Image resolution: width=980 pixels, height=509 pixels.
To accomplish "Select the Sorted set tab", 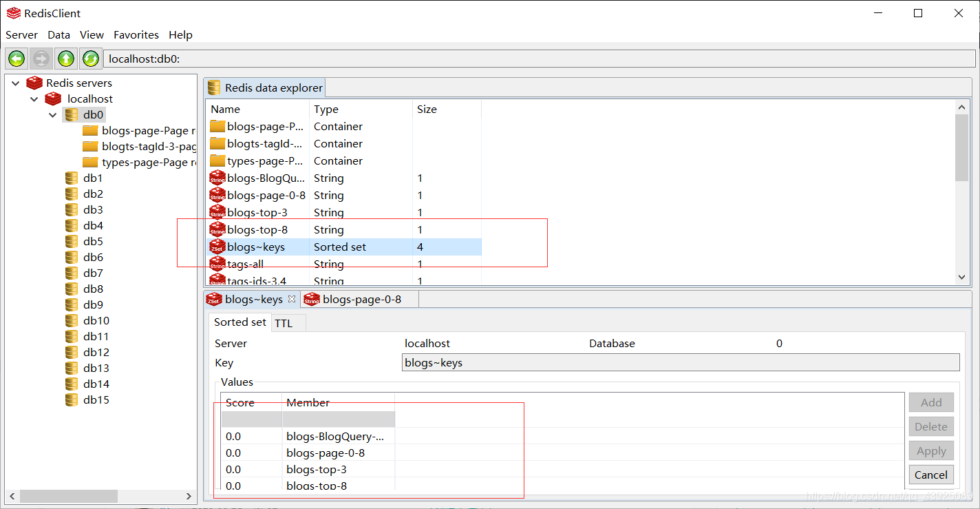I will pyautogui.click(x=239, y=322).
